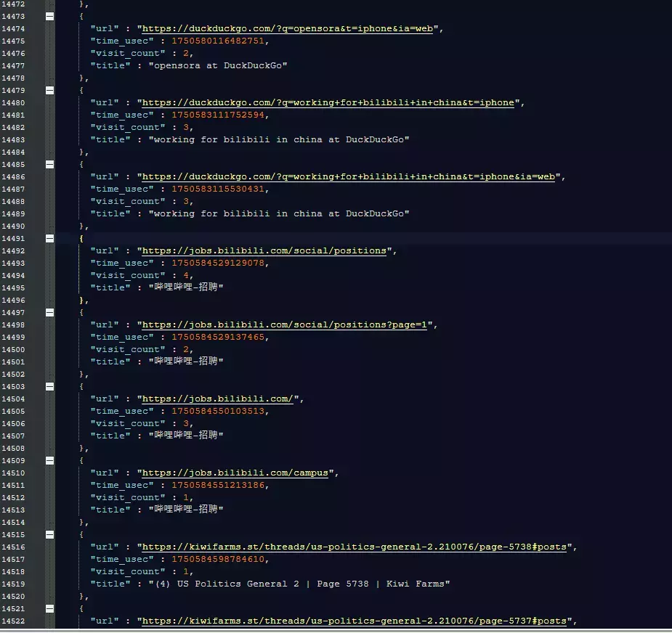Collapse the JSON block at line 14485

coord(49,165)
